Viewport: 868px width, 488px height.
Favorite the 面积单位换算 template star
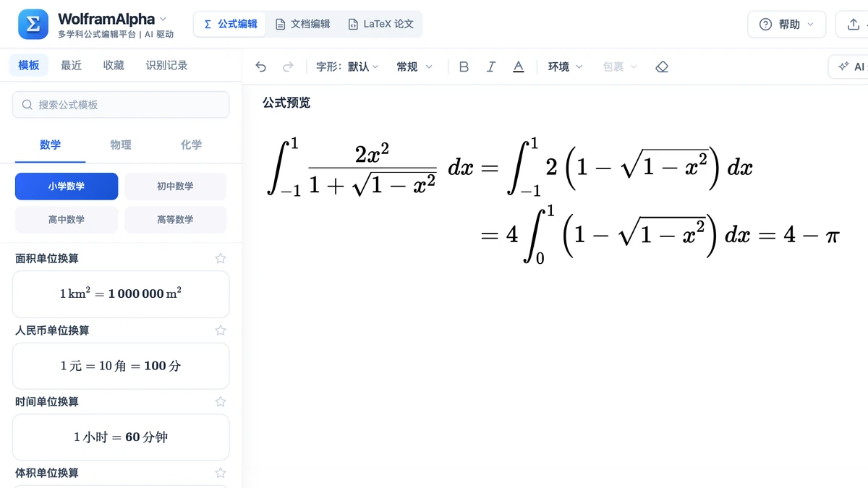tap(221, 259)
